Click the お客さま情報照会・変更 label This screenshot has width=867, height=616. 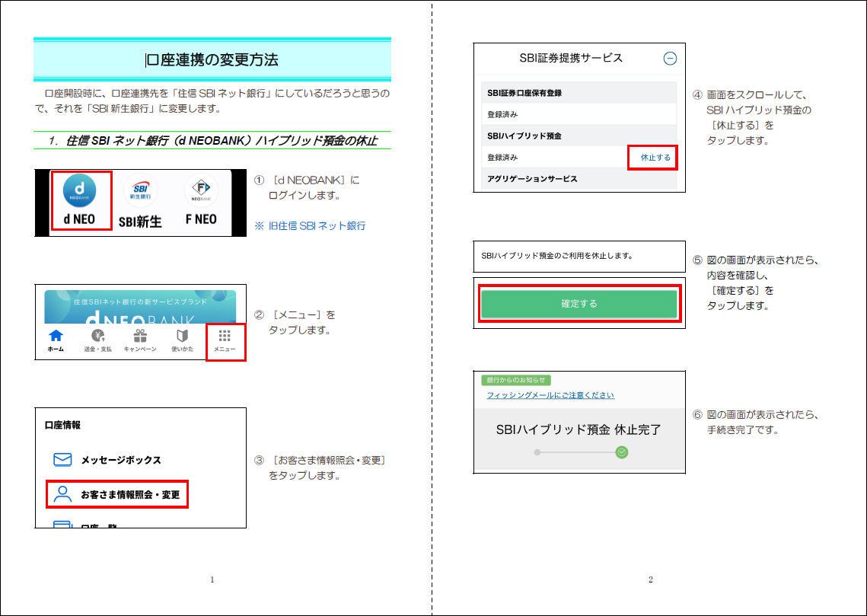tap(130, 495)
